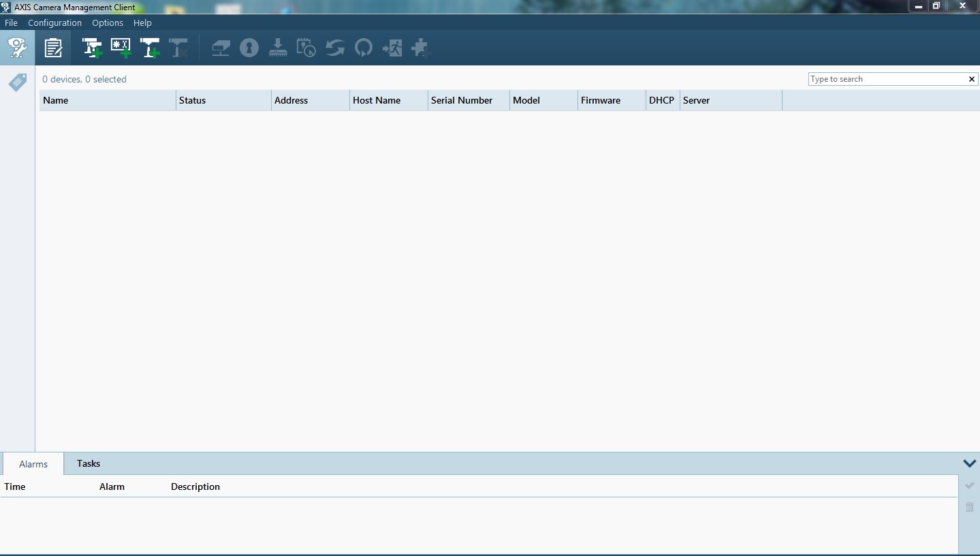Click the third add-camera toolbar icon
This screenshot has width=980, height=556.
tap(150, 48)
